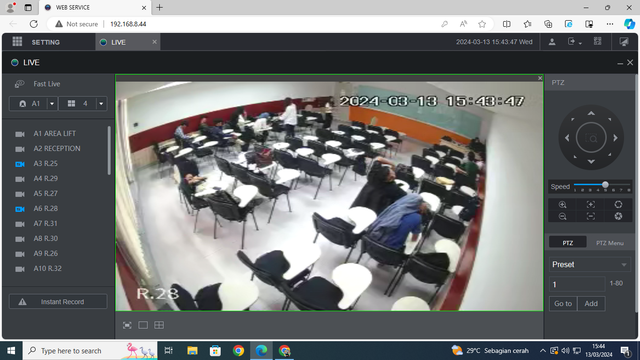Minimize the LIVE panel
Screen dimensions: 640x360
point(620,63)
